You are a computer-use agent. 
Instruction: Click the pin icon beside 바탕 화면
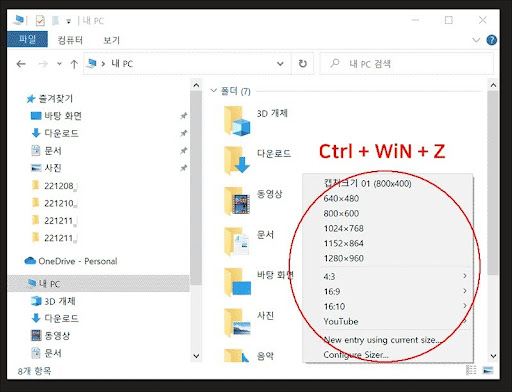coord(183,116)
